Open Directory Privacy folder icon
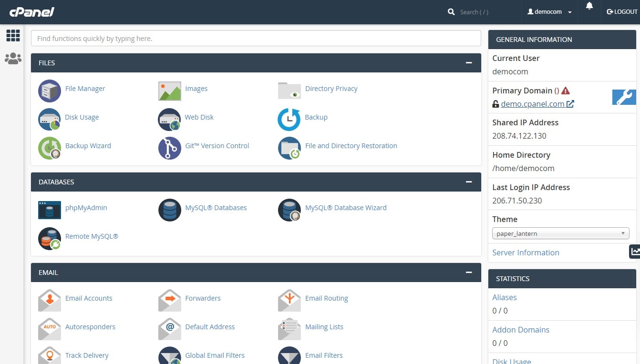Image resolution: width=640 pixels, height=364 pixels. 289,91
